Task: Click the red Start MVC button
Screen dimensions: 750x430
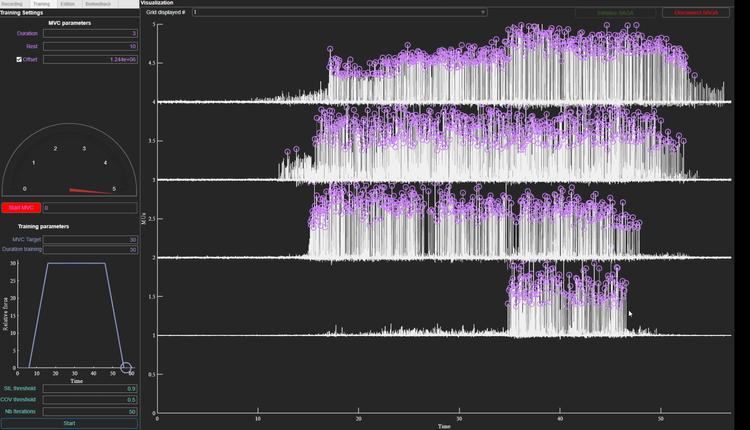Action: [21, 208]
